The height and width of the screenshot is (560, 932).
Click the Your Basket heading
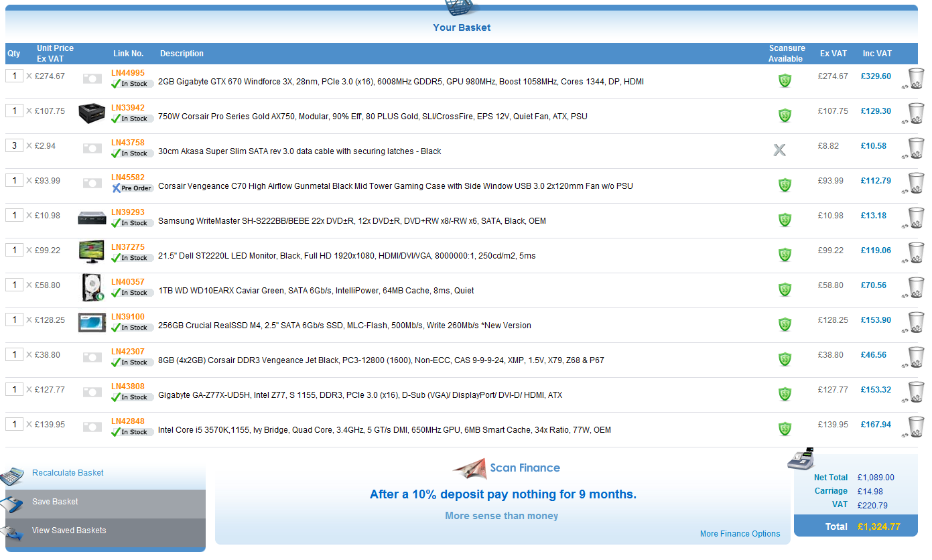pyautogui.click(x=462, y=27)
